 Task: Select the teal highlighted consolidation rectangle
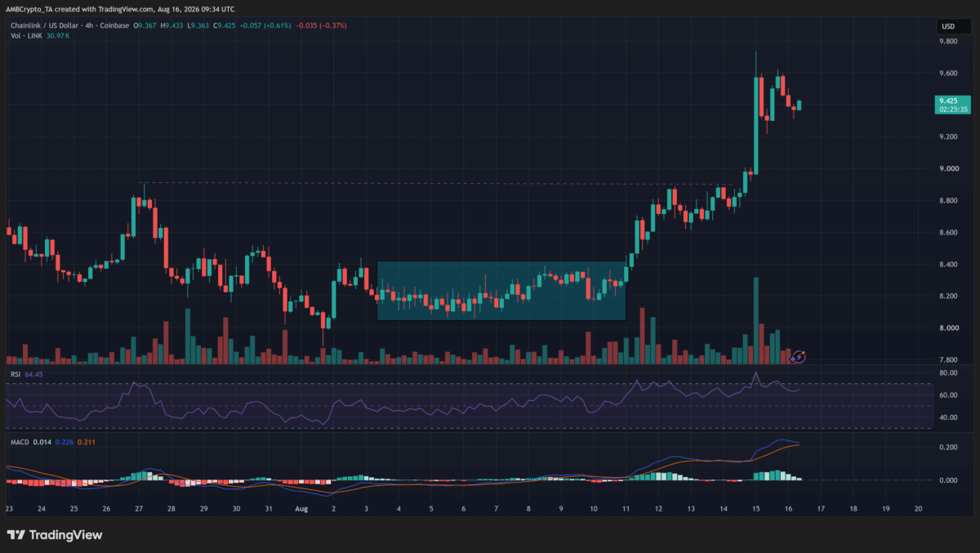pos(501,291)
